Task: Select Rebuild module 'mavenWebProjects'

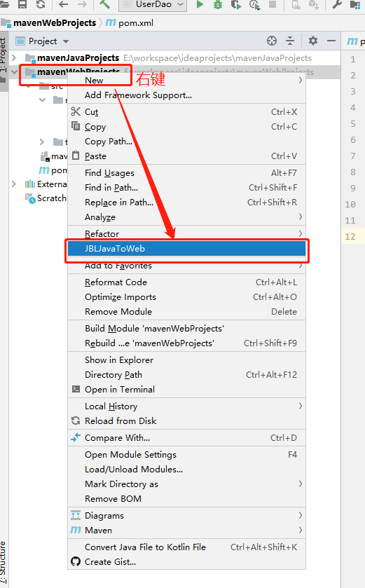Action: click(186, 343)
